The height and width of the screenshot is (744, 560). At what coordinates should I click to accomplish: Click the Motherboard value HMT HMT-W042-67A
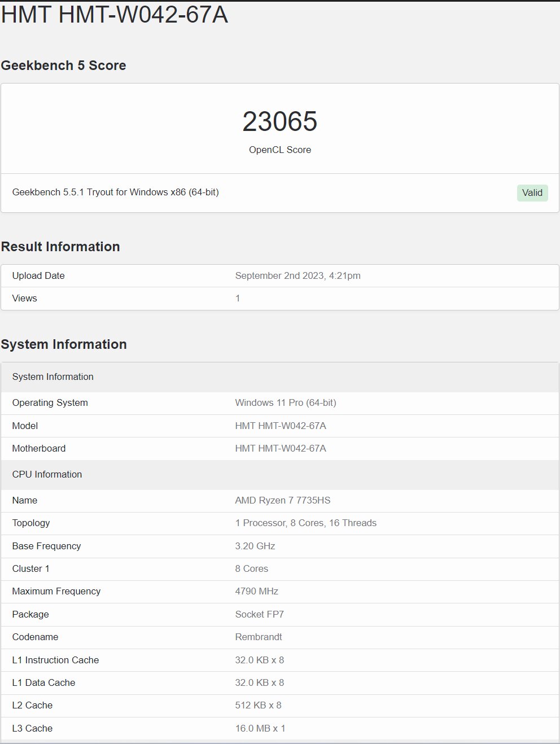click(280, 449)
